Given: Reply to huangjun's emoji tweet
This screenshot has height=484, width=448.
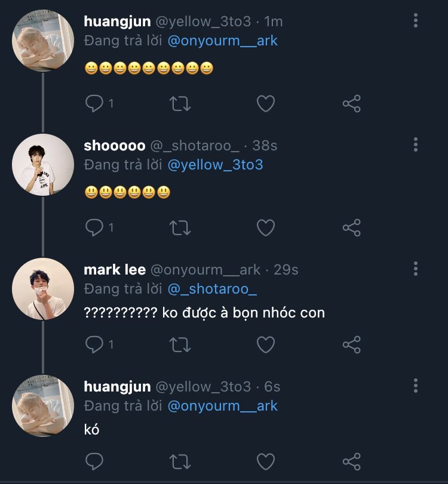Looking at the screenshot, I should tap(94, 104).
